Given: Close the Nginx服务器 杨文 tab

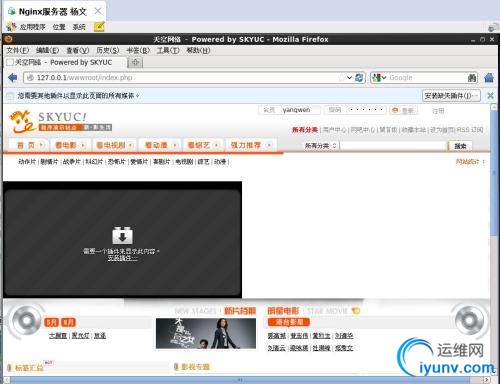Looking at the screenshot, I should tap(98, 11).
